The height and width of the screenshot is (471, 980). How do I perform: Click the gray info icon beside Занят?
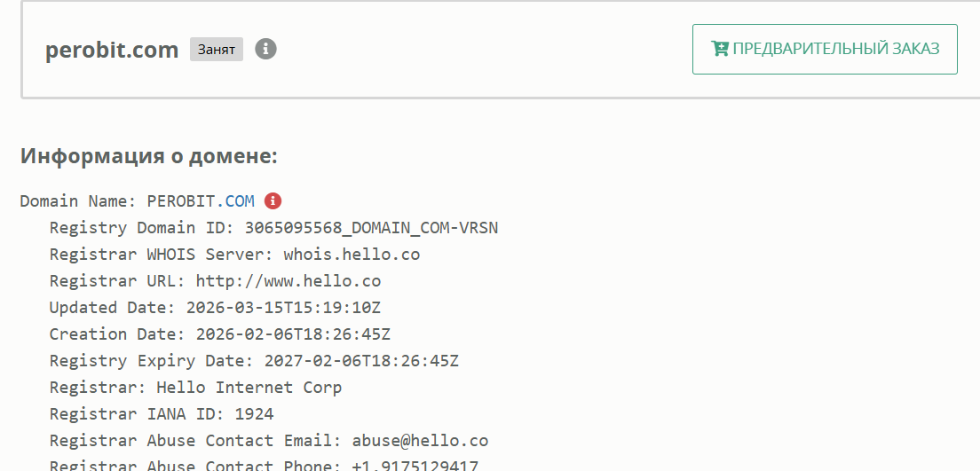point(265,49)
